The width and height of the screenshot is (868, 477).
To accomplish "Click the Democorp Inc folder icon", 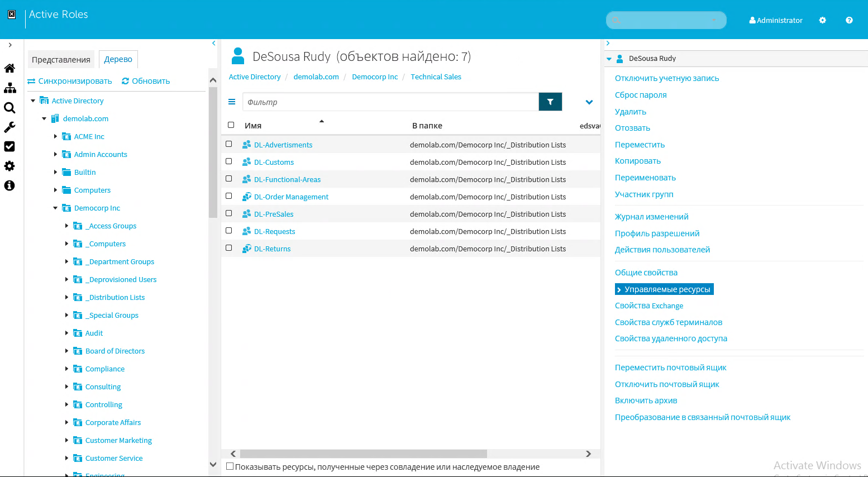I will (x=66, y=208).
